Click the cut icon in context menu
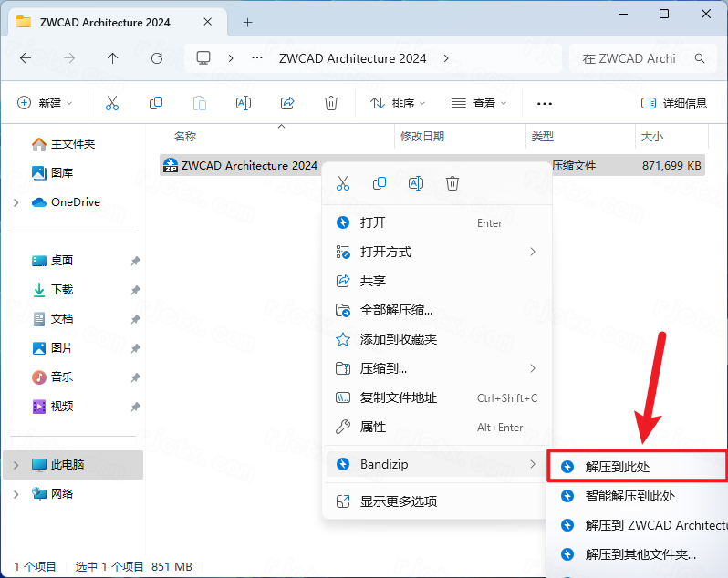This screenshot has height=578, width=728. [343, 183]
